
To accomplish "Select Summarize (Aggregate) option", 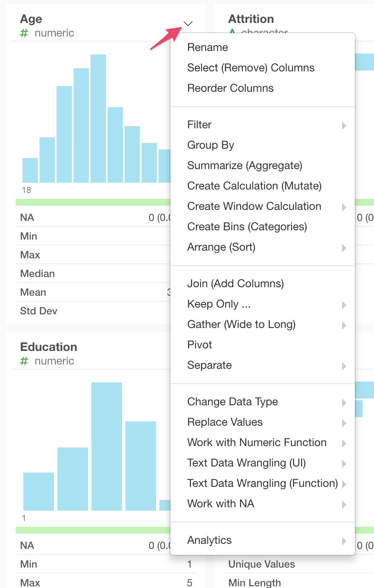I will [245, 165].
